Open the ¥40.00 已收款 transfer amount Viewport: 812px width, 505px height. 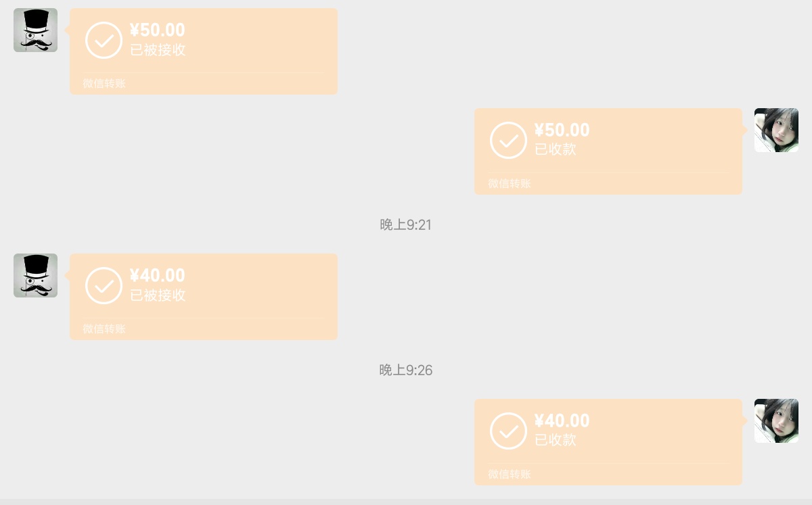click(x=562, y=421)
